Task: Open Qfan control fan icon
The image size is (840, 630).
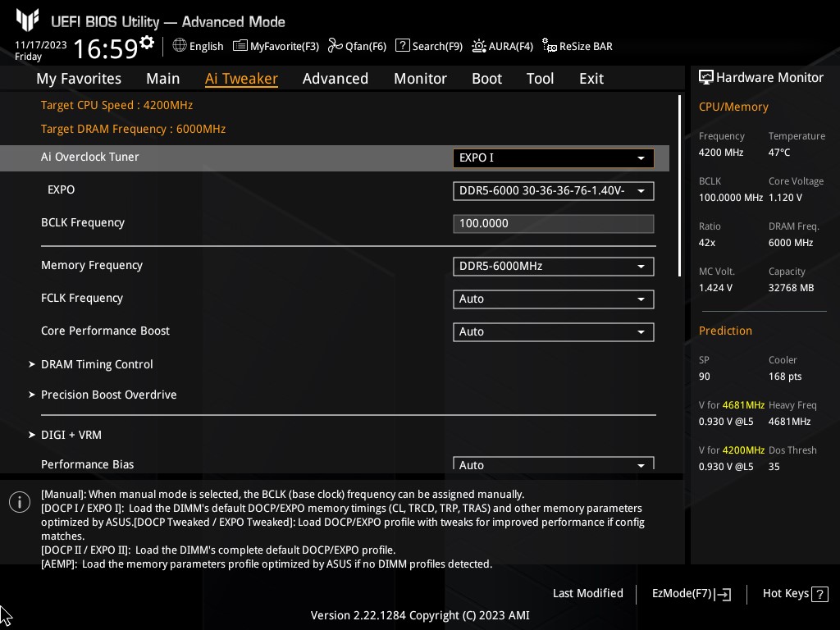Action: 336,46
